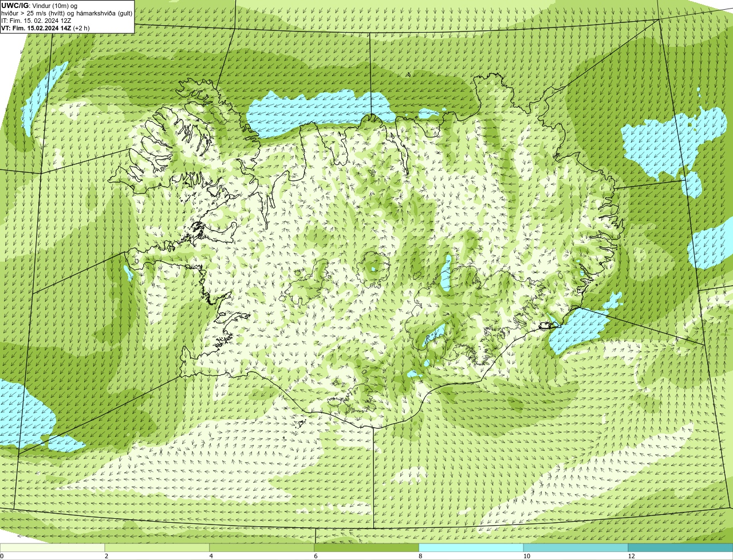Click the "0" label under the color scale
The width and height of the screenshot is (733, 560).
(x=2, y=556)
